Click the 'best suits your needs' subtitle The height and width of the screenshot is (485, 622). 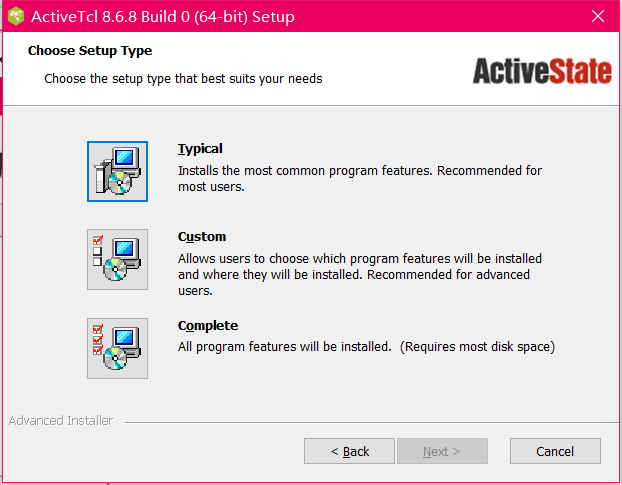183,79
